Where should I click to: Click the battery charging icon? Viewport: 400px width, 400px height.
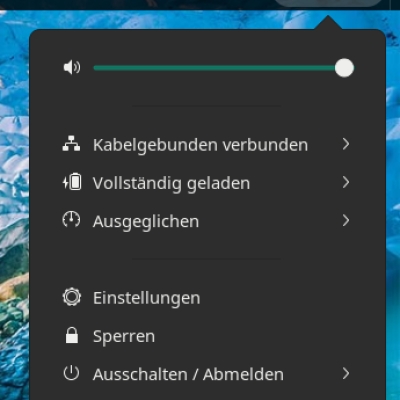tap(72, 182)
